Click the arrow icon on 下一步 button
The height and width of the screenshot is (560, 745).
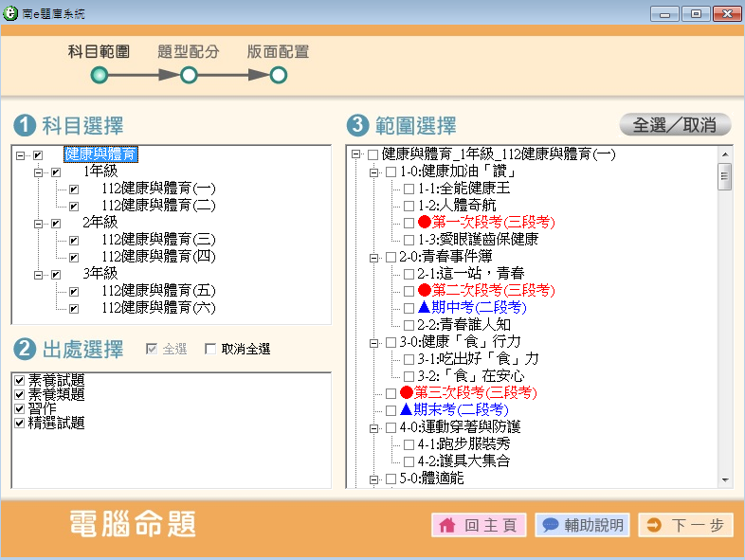653,525
